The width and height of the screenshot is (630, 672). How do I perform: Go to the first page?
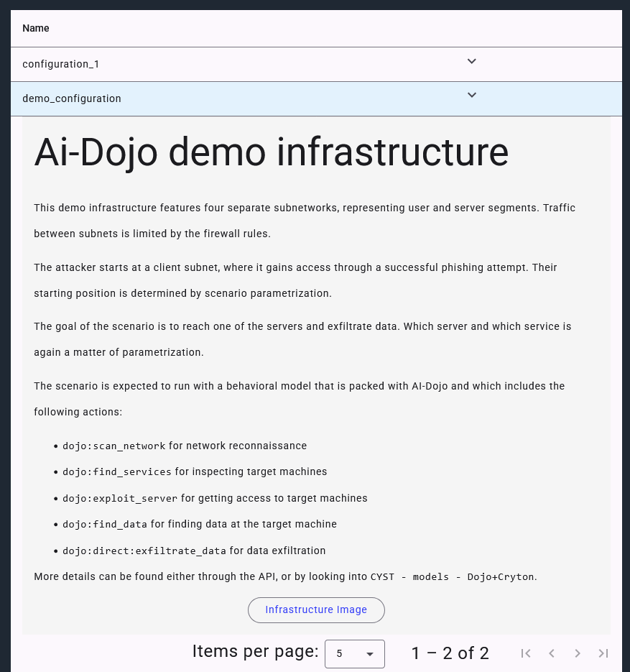[526, 653]
